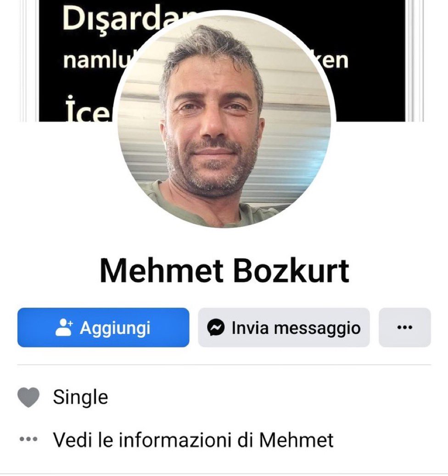Select the Single relationship status text
448x476 pixels.
coord(80,397)
